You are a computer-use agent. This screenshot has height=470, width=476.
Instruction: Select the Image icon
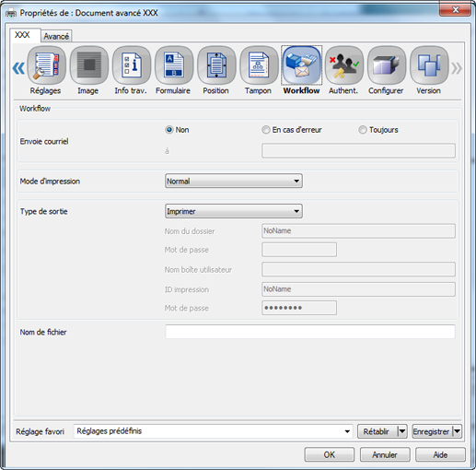pos(89,65)
